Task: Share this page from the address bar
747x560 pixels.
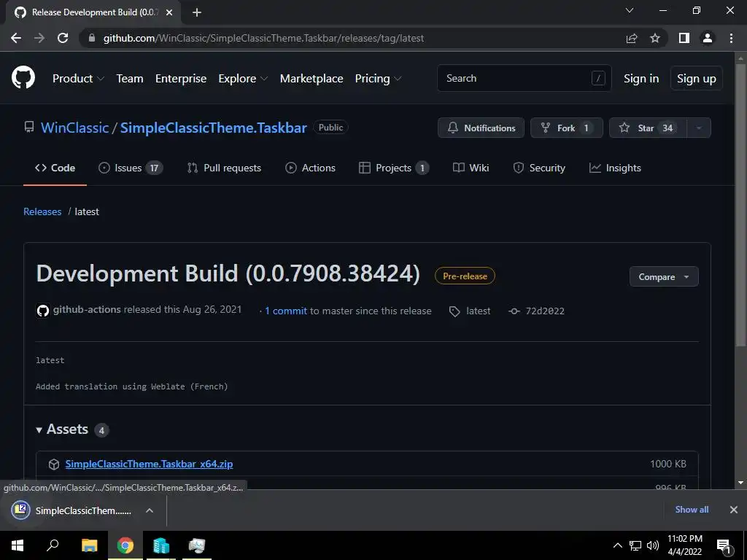Action: click(632, 38)
